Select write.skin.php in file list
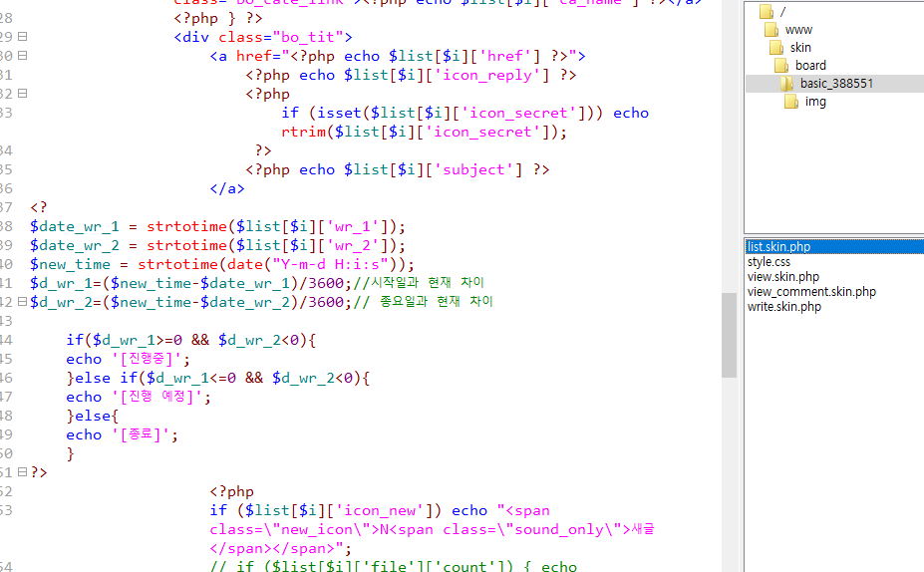This screenshot has width=924, height=572. pyautogui.click(x=783, y=306)
